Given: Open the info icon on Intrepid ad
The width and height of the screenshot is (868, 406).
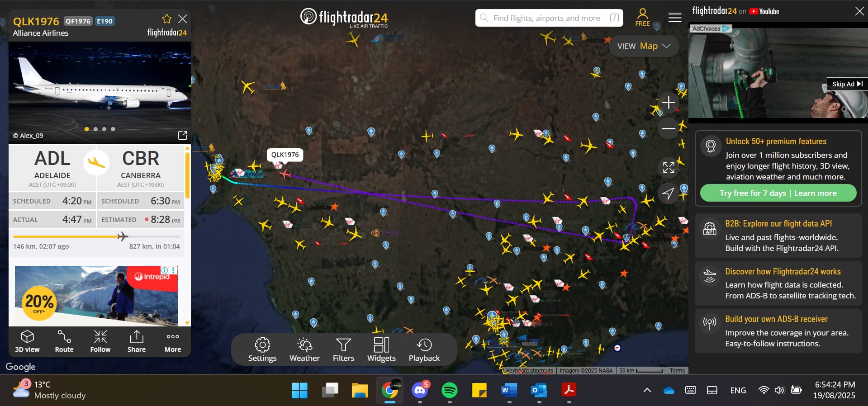Looking at the screenshot, I should pos(165,270).
